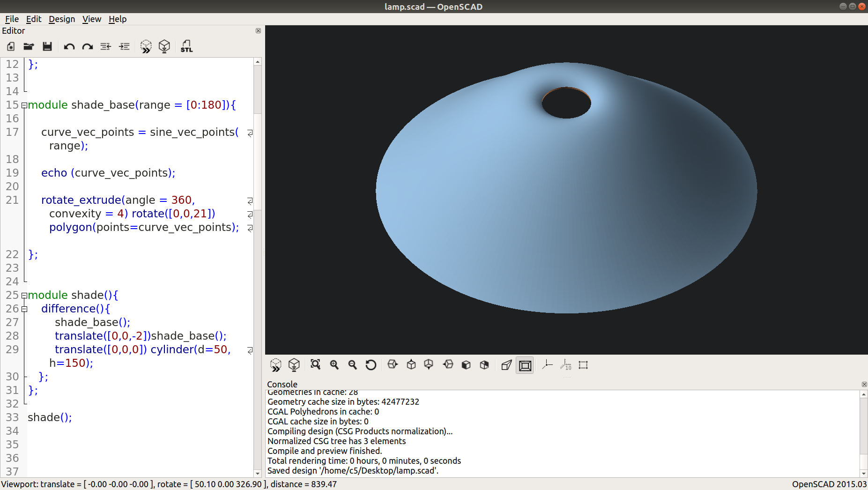Export the model as STL
The height and width of the screenshot is (490, 868).
(186, 46)
